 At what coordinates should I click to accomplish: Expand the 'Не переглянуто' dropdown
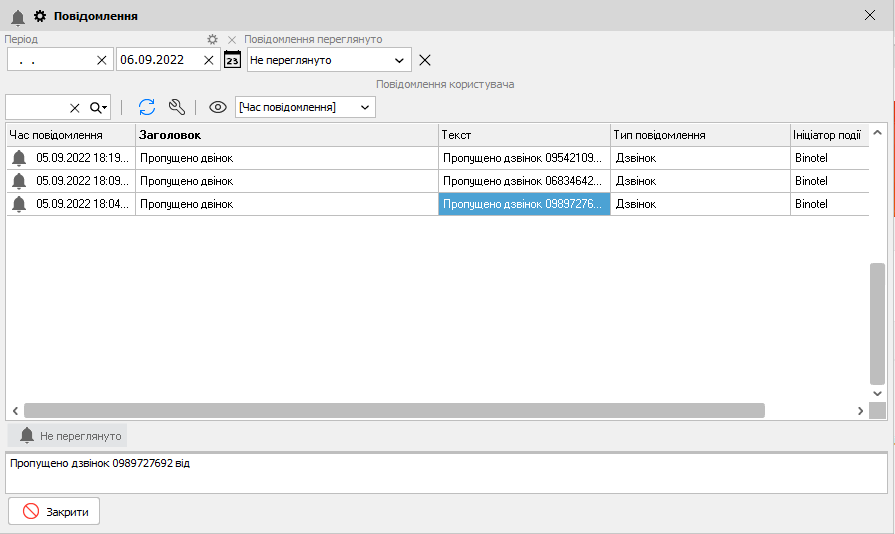[x=399, y=60]
